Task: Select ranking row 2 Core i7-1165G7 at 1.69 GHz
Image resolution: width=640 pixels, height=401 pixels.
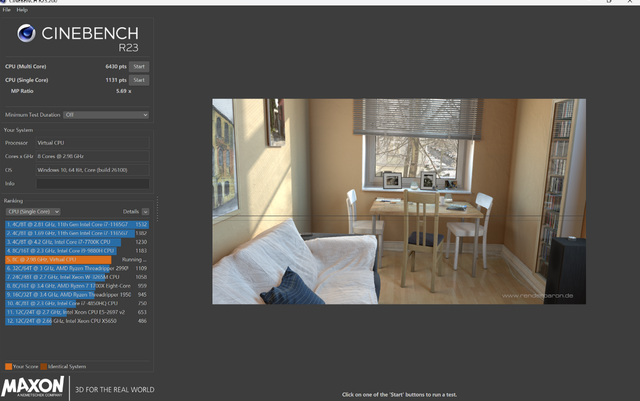Action: point(77,233)
